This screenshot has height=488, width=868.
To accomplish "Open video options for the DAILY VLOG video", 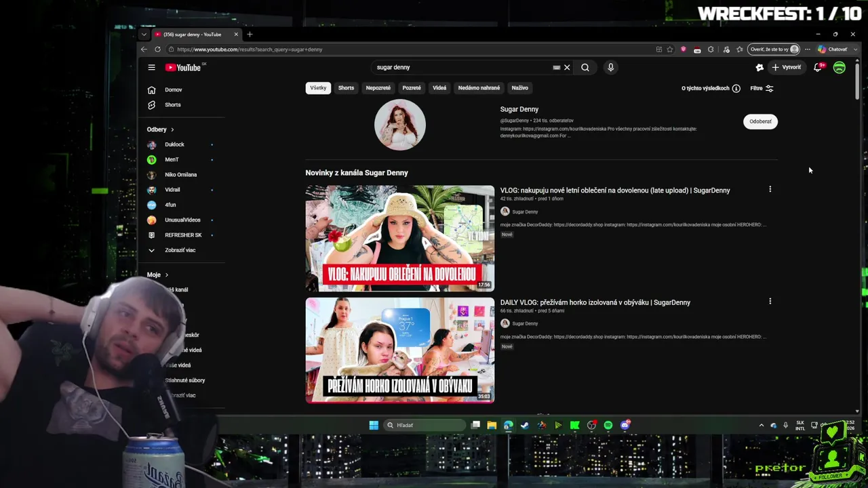I will 770,301.
